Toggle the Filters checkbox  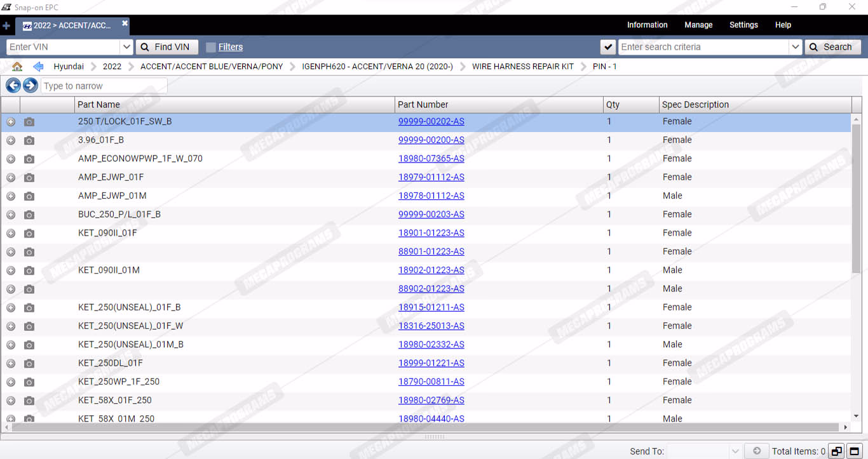211,47
